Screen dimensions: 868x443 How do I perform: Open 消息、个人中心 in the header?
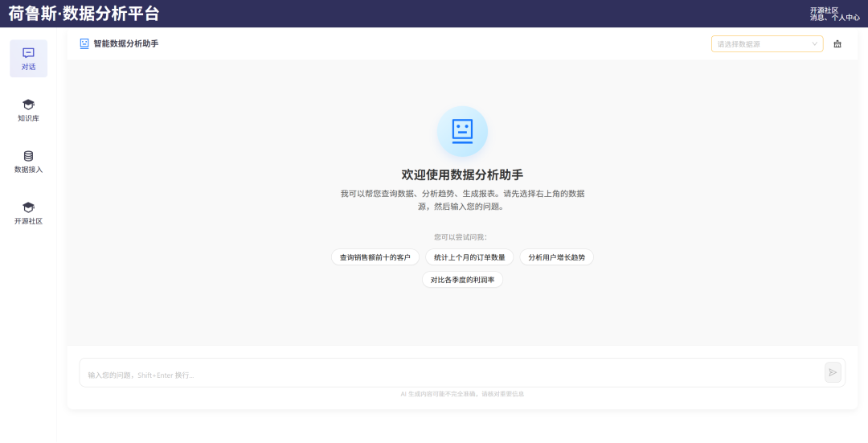[x=835, y=18]
